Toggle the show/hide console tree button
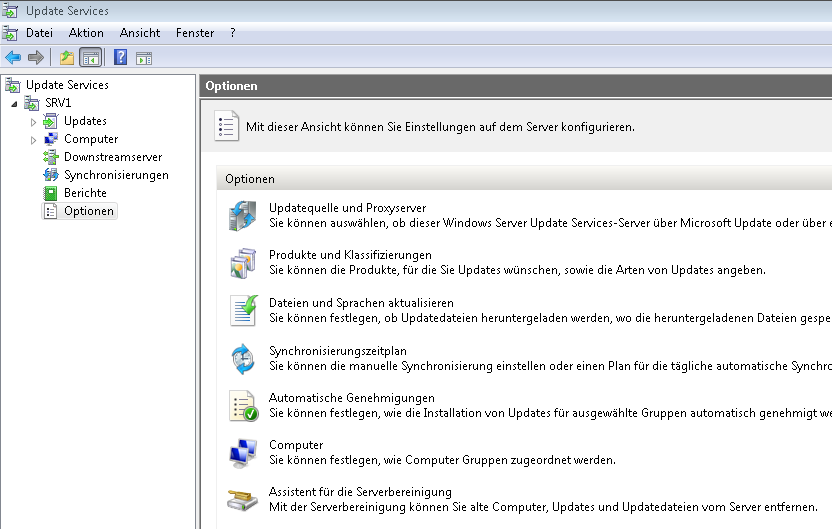The height and width of the screenshot is (529, 832). tap(90, 58)
